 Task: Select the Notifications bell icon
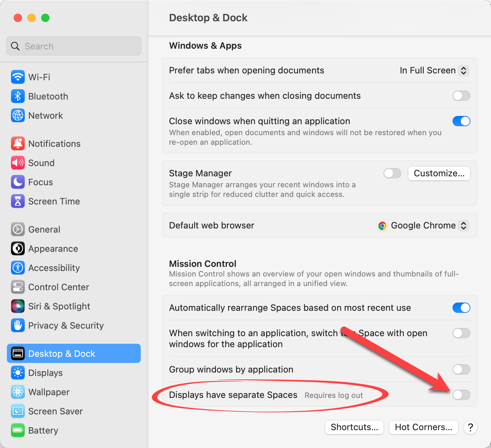pos(18,144)
